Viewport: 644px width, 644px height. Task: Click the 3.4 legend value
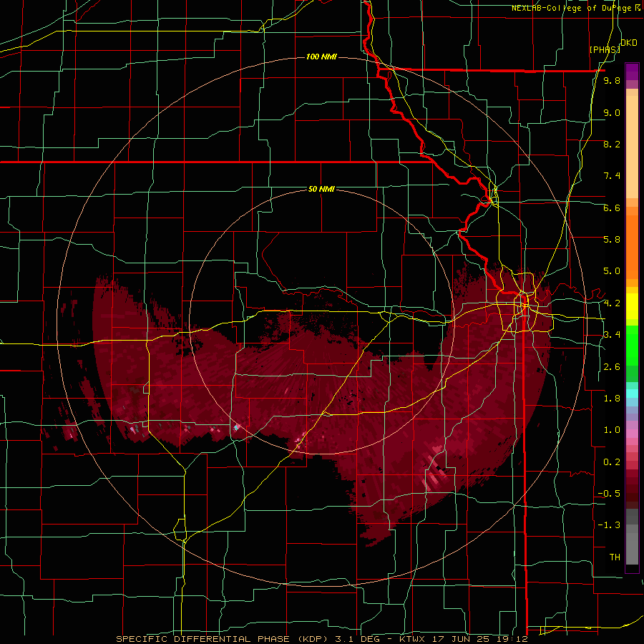coord(612,335)
